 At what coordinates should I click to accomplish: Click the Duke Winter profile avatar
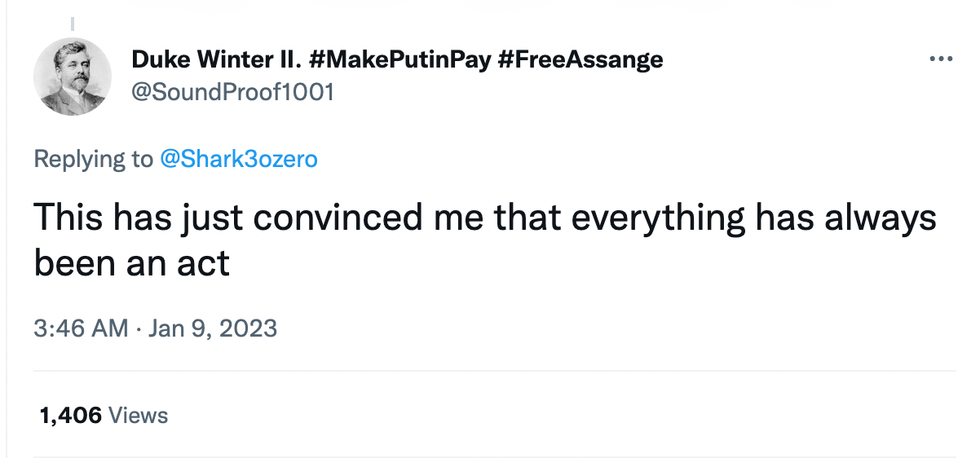click(72, 77)
